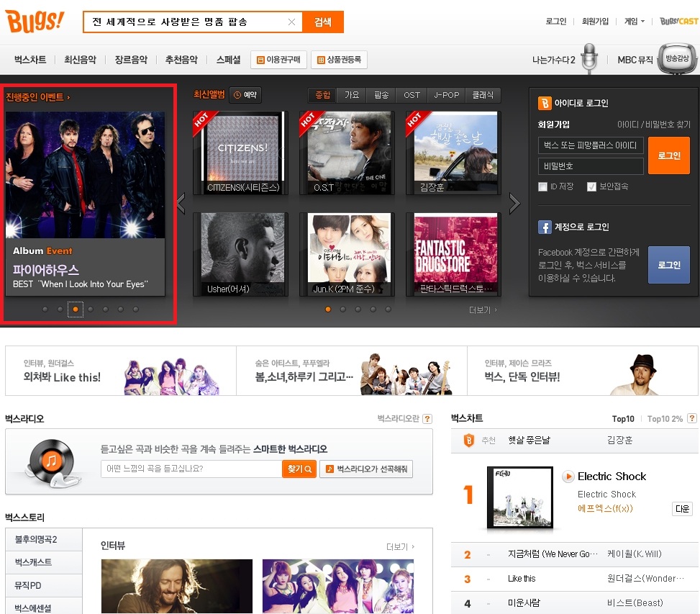Click 더보기 under the latest albums
The height and width of the screenshot is (614, 700).
pos(483,310)
